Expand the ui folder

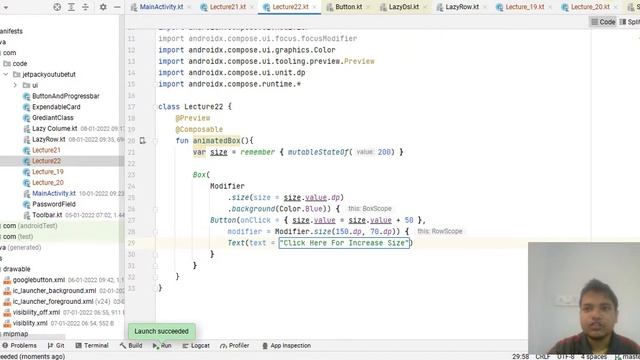coord(15,85)
